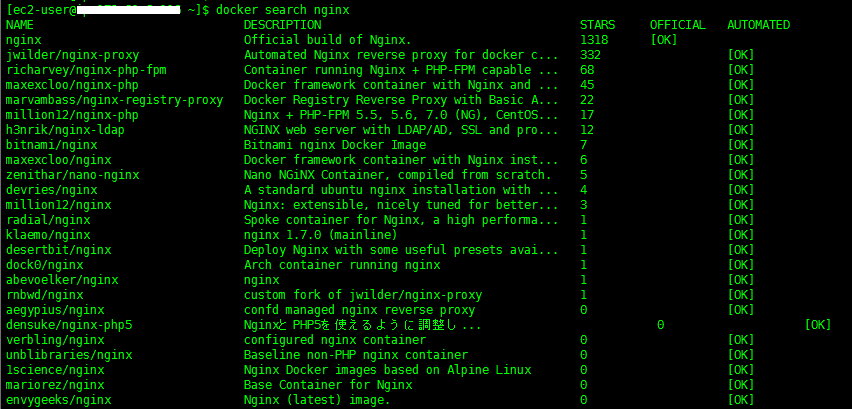Click the richarvey/nginx-php-fpm image name
This screenshot has width=852, height=409.
(82, 70)
